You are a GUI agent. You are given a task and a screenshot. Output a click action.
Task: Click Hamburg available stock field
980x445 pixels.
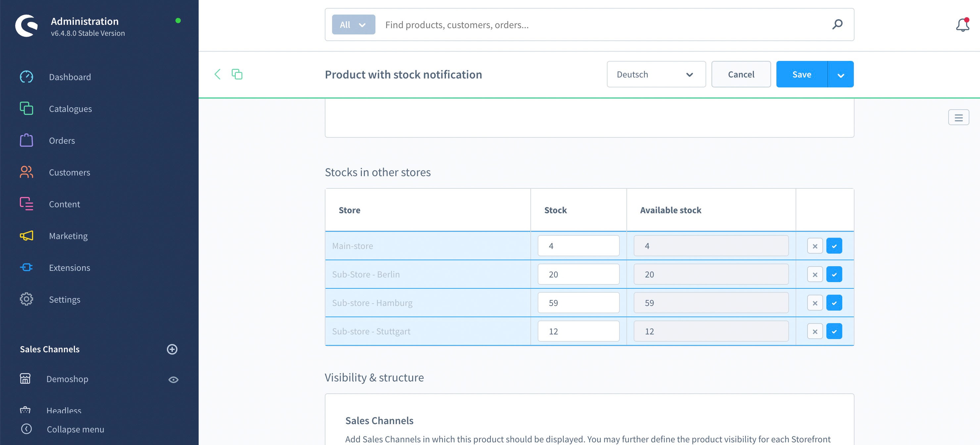tap(711, 303)
